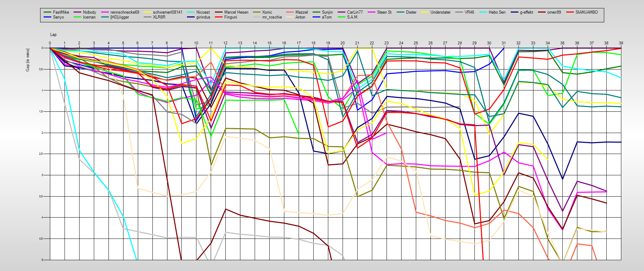Image resolution: width=644 pixels, height=271 pixels.
Task: Select schwamerl08141 in the legend
Action: click(x=167, y=12)
